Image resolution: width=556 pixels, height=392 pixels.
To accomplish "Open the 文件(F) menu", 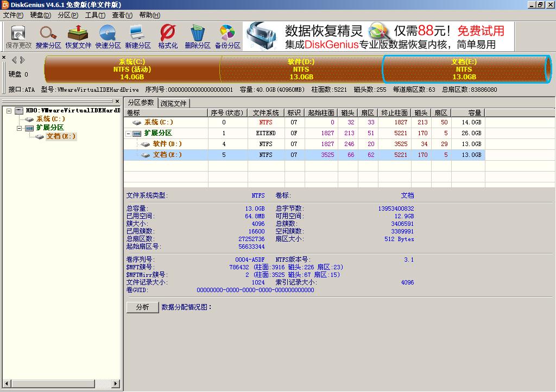I will point(13,15).
